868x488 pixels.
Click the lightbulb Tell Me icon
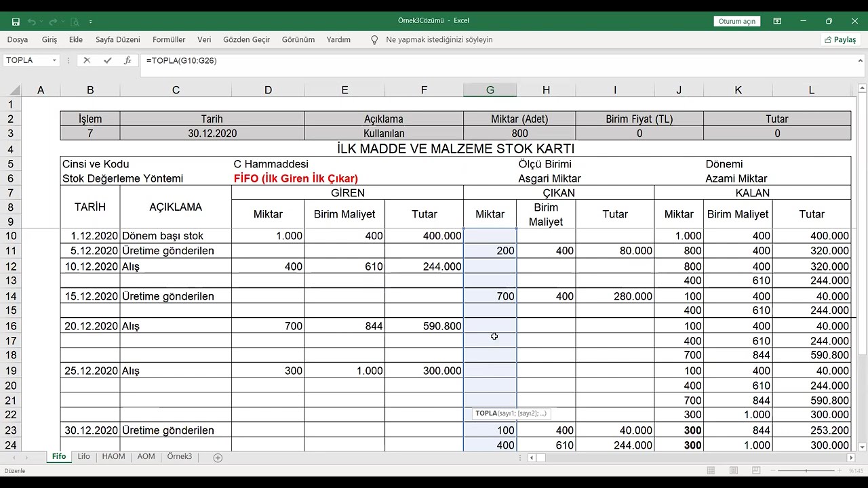[x=374, y=40]
